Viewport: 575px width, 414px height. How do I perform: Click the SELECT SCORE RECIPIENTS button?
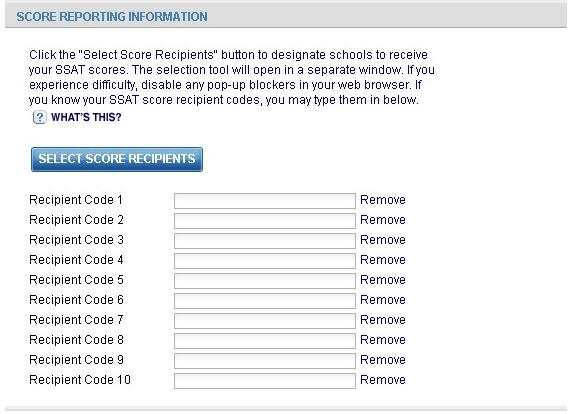[x=117, y=159]
